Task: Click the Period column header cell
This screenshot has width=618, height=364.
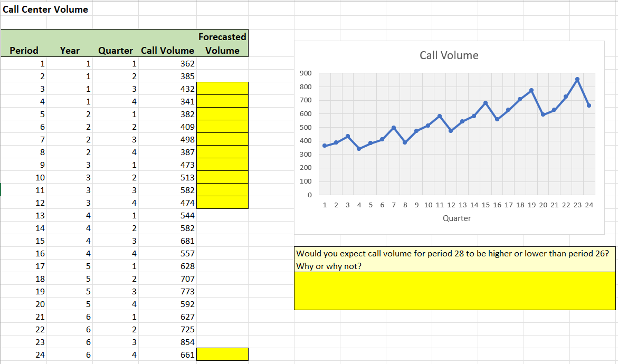Action: [24, 51]
